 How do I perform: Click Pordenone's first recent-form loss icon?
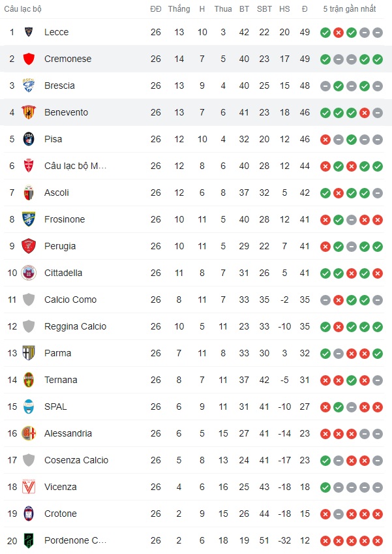[325, 540]
